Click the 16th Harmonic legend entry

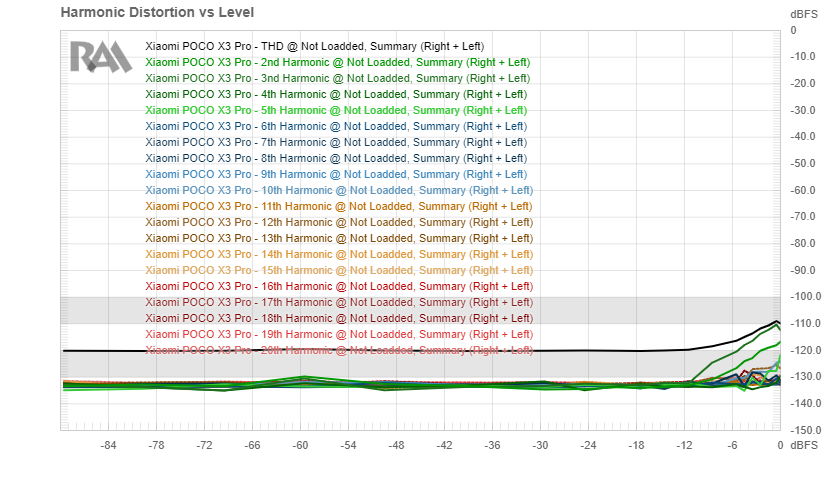[339, 287]
